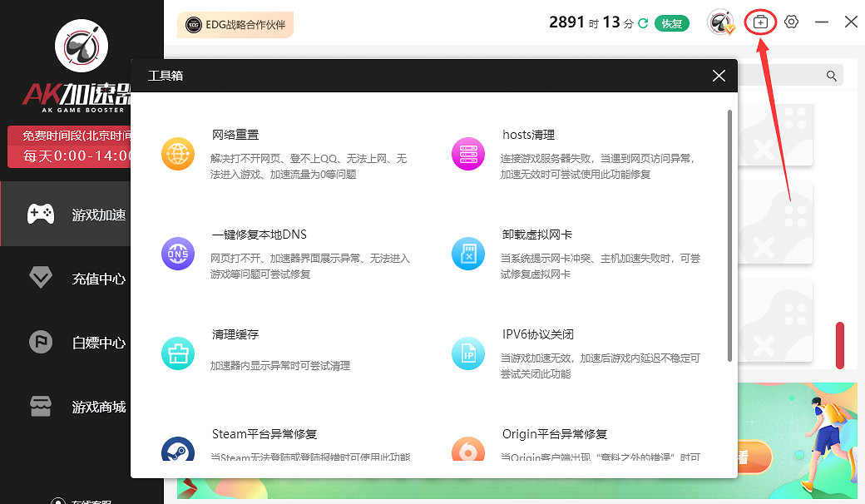Open your account avatar picture

[721, 22]
